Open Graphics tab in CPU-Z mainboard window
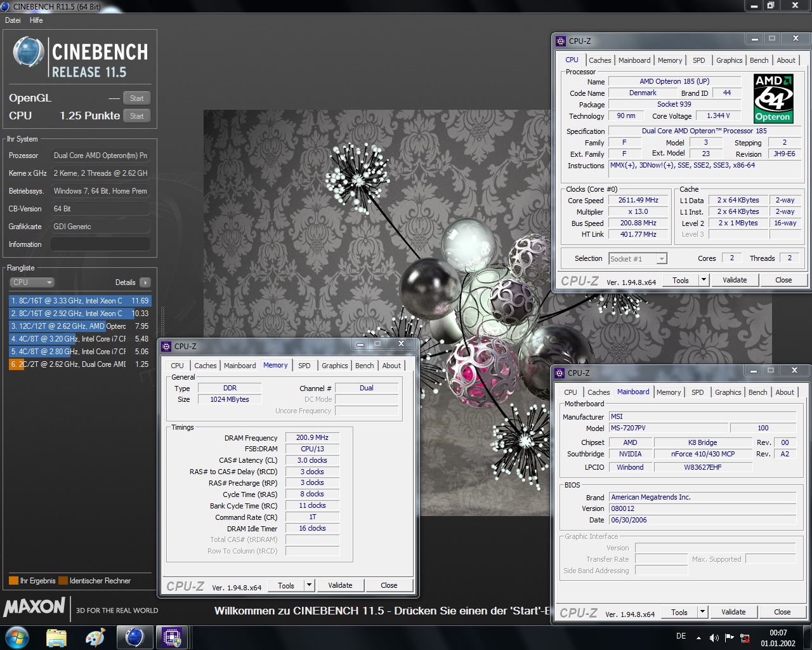Image resolution: width=812 pixels, height=650 pixels. point(728,392)
